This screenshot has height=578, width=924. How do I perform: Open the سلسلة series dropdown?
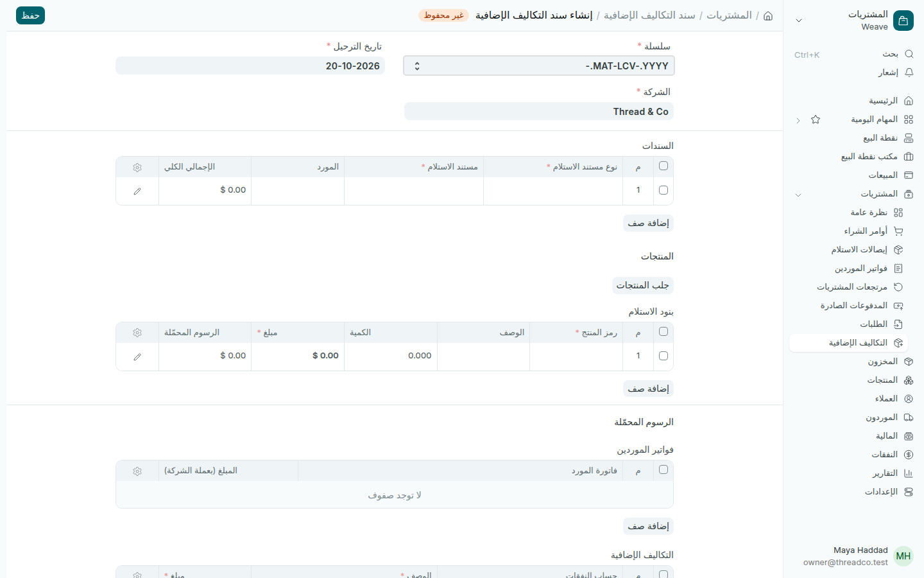point(539,66)
